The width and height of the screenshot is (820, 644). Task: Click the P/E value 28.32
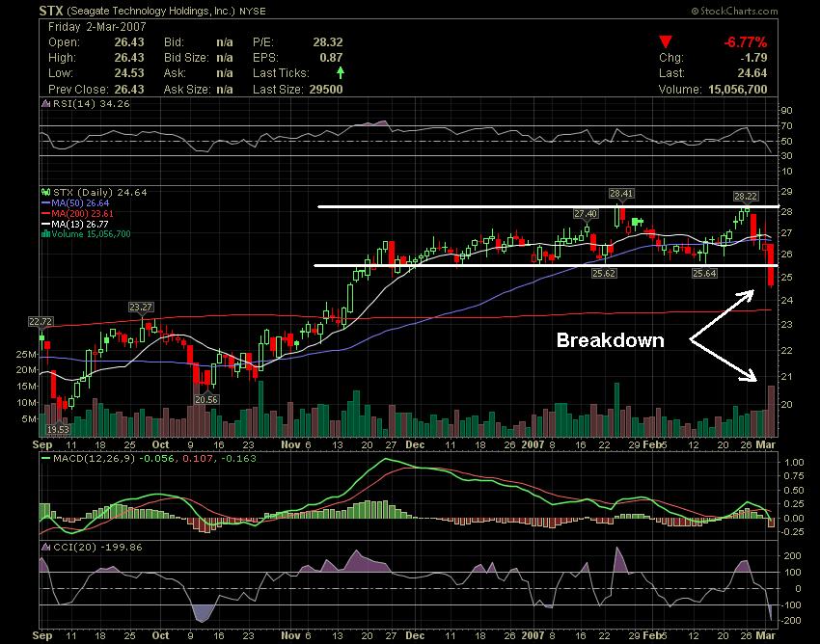click(328, 42)
